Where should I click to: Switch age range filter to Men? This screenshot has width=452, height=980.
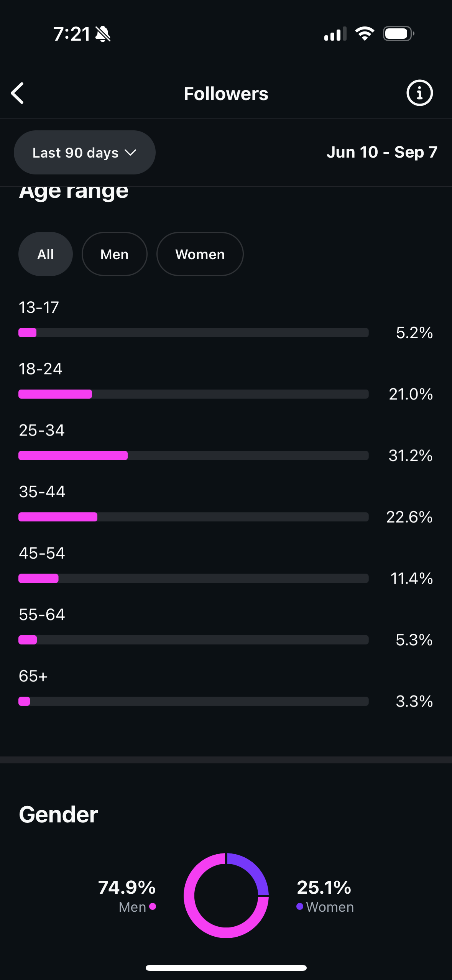click(114, 254)
